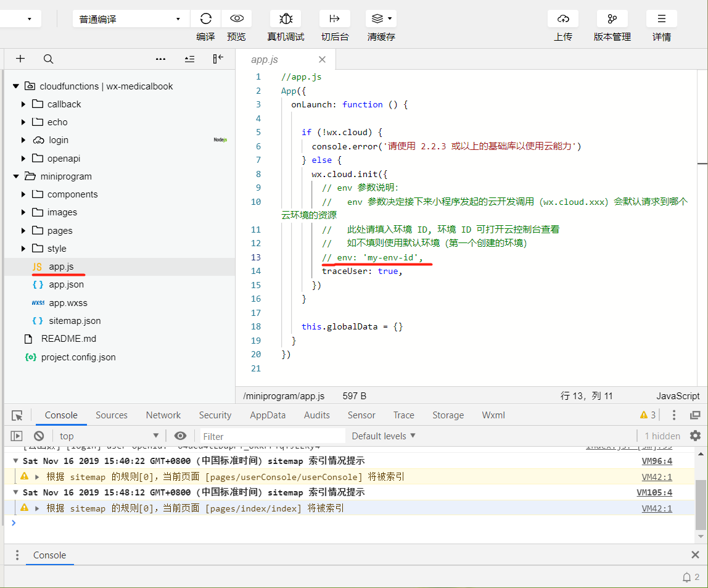Expand the login cloud function folder
Screen dimensions: 708x588
tap(23, 140)
